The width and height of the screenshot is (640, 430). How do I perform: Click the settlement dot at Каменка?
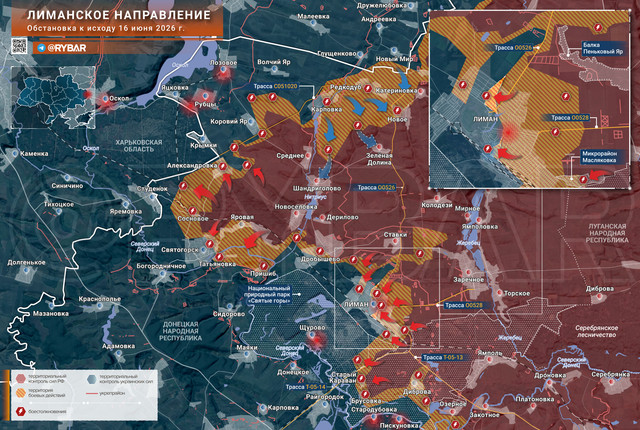tap(15, 154)
